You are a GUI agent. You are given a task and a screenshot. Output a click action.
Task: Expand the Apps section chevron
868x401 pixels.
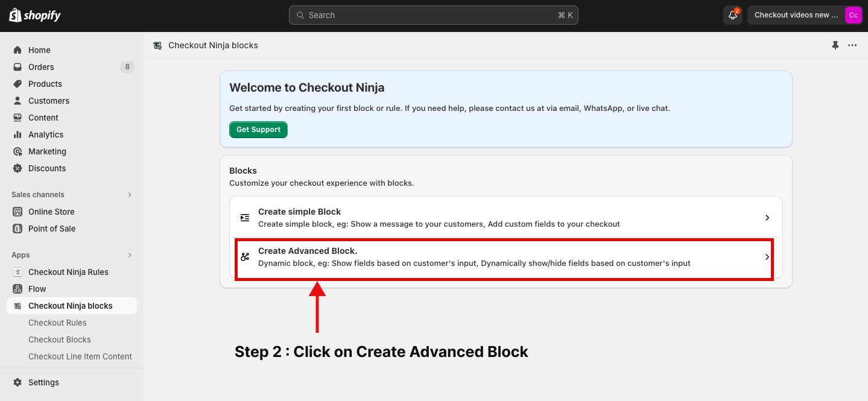(129, 255)
